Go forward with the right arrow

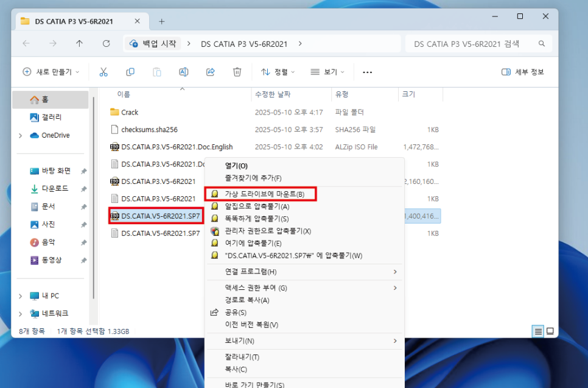(x=53, y=43)
